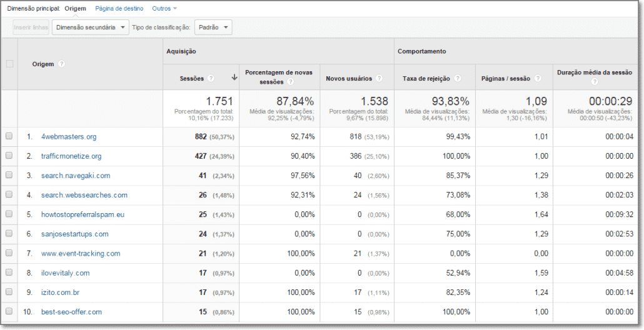Tick the checkbox for best-seo-offer.com
Screen dimensions: 644x330
[x=9, y=311]
